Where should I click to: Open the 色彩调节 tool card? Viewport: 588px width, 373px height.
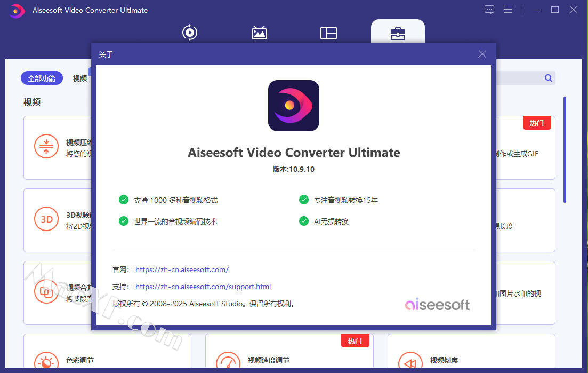click(x=107, y=351)
